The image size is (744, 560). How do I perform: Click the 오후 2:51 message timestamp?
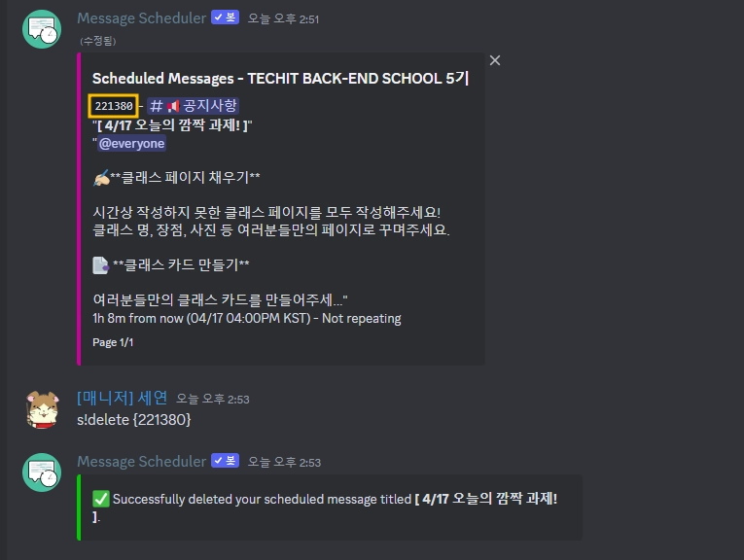pos(283,19)
